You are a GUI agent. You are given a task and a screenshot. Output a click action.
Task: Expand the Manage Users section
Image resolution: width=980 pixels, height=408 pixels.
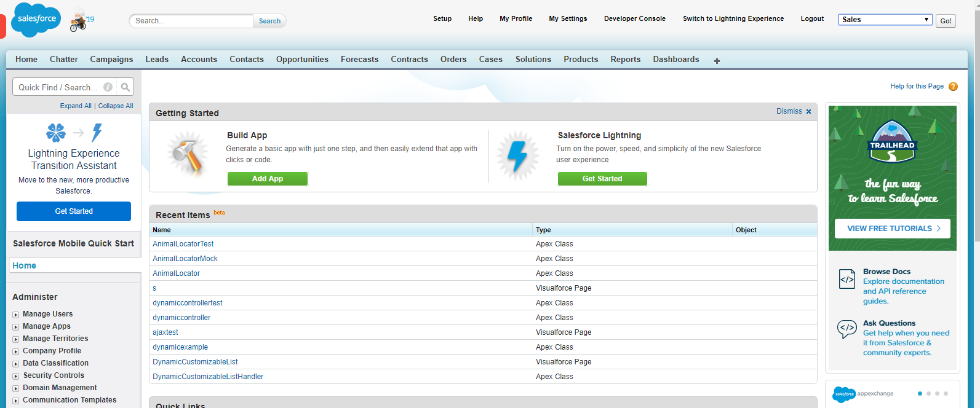pyautogui.click(x=16, y=315)
